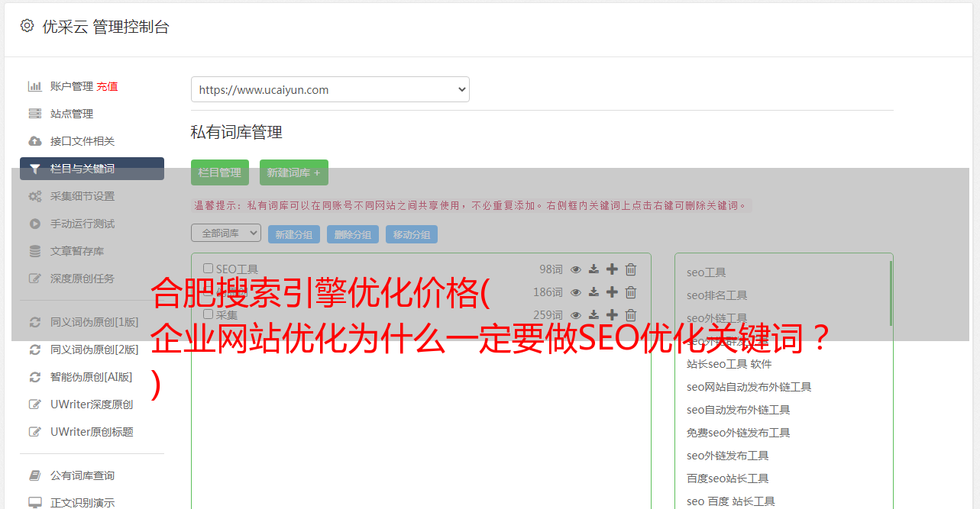This screenshot has height=509, width=980.
Task: Open 手动运行测试 in the sidebar
Action: tap(82, 224)
